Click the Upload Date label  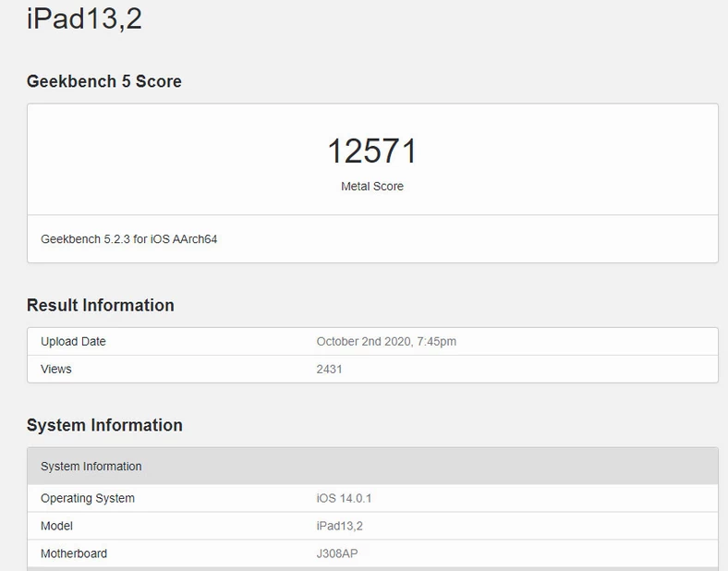tap(73, 342)
